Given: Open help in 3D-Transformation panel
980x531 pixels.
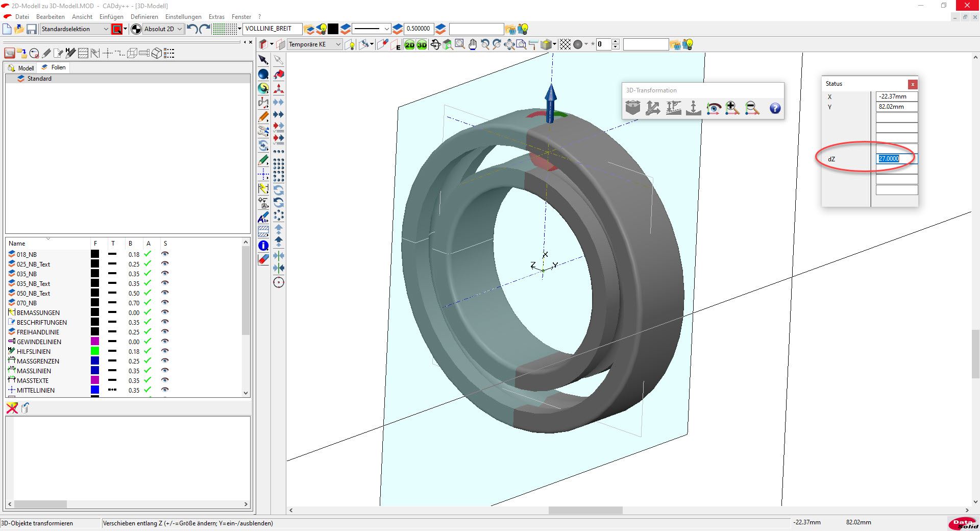Looking at the screenshot, I should pos(775,108).
